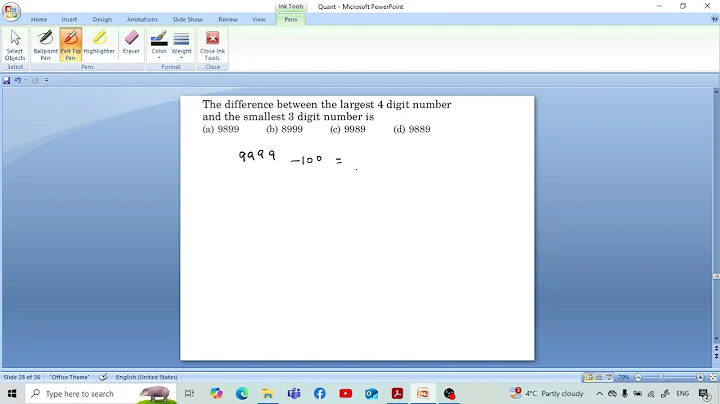The width and height of the screenshot is (720, 404).
Task: Open Outlook from taskbar
Action: (x=371, y=393)
